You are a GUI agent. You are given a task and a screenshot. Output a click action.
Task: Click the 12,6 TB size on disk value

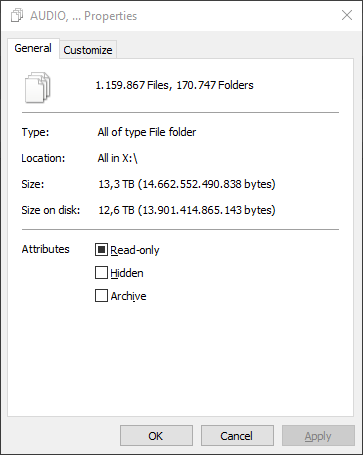click(187, 210)
